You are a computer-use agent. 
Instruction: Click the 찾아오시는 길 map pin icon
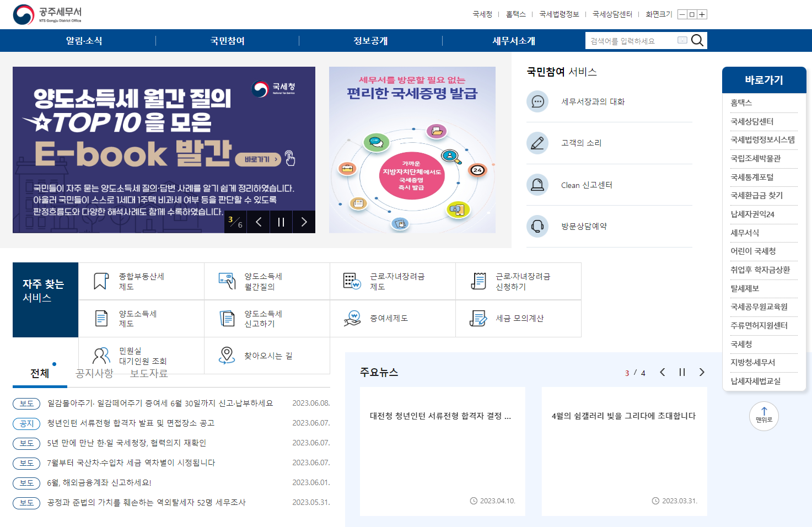click(x=227, y=356)
